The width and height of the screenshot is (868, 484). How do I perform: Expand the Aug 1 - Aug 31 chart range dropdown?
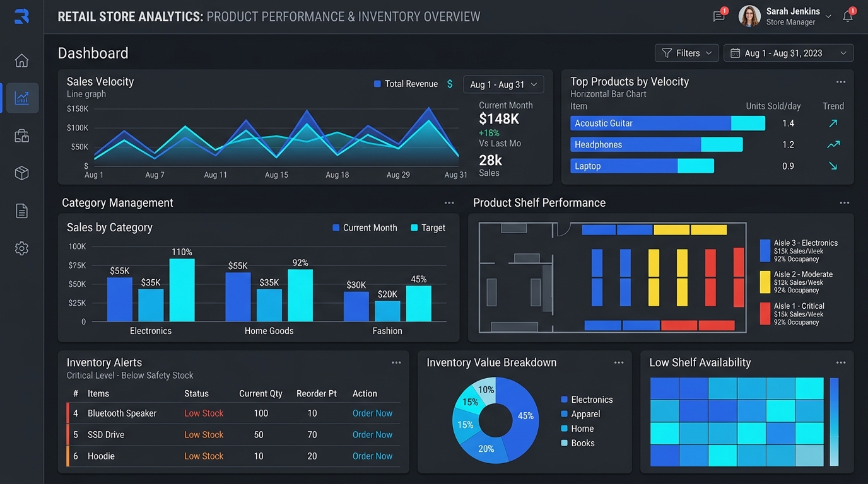pyautogui.click(x=503, y=84)
